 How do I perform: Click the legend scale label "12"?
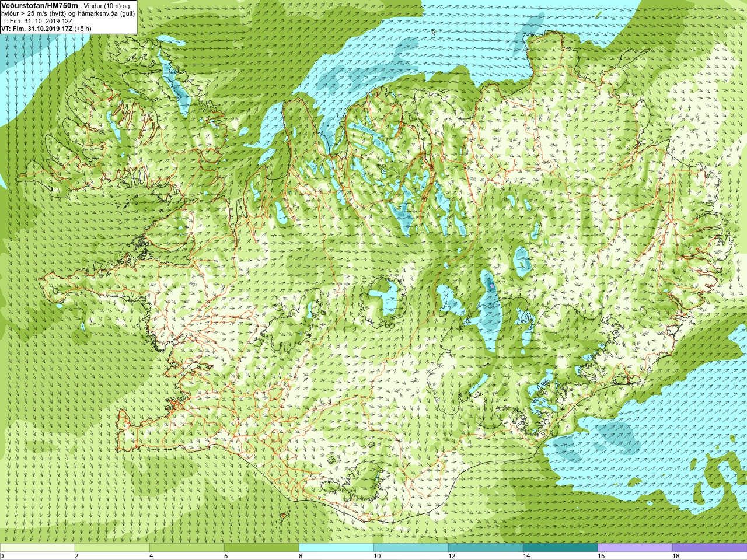tap(452, 556)
